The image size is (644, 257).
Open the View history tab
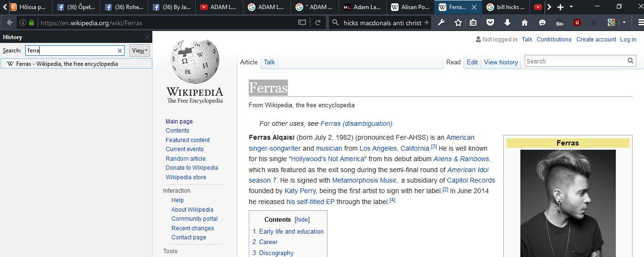(x=501, y=62)
